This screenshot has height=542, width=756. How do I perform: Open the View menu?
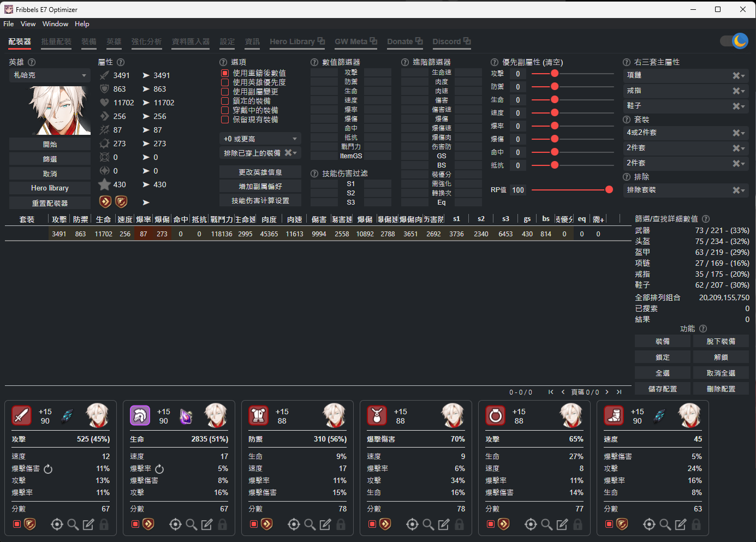(x=28, y=24)
